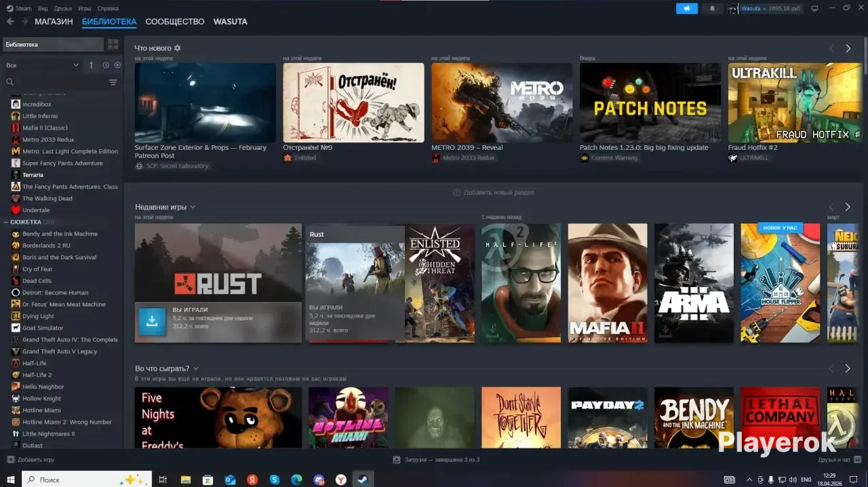The image size is (868, 487).
Task: Click the Metro 2033 Redux list icon
Action: 16,140
